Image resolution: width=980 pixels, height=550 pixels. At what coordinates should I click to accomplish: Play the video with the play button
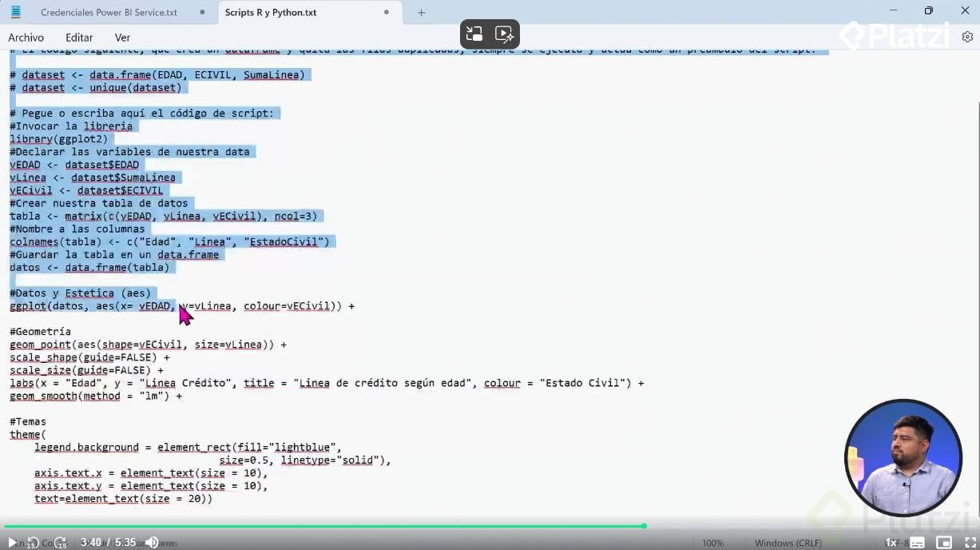11,542
